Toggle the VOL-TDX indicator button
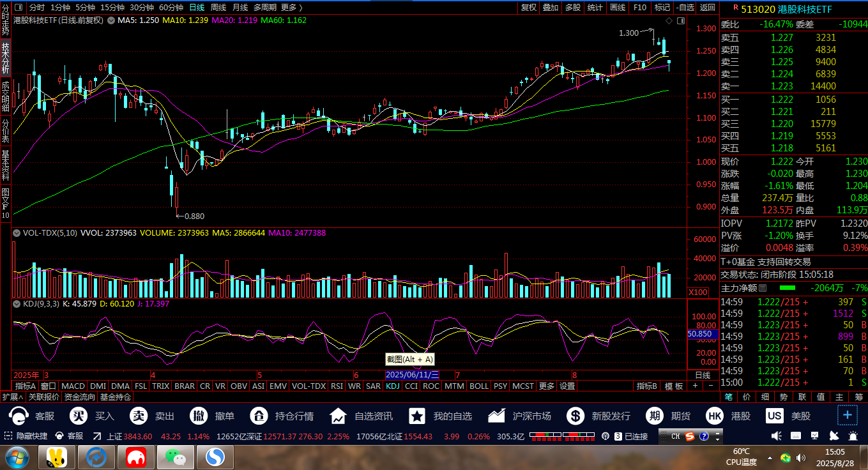 click(x=309, y=386)
